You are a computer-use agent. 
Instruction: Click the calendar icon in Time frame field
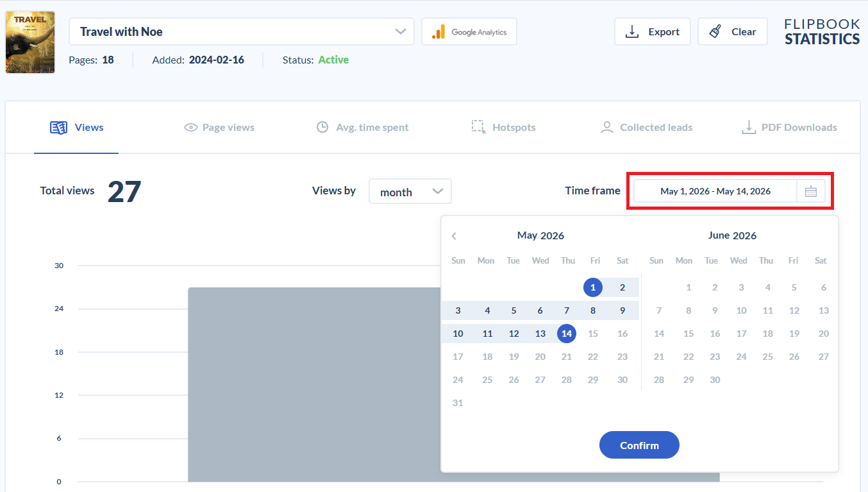[811, 191]
